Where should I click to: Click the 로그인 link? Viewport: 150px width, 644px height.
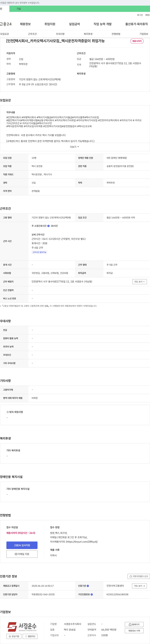coord(140,15)
